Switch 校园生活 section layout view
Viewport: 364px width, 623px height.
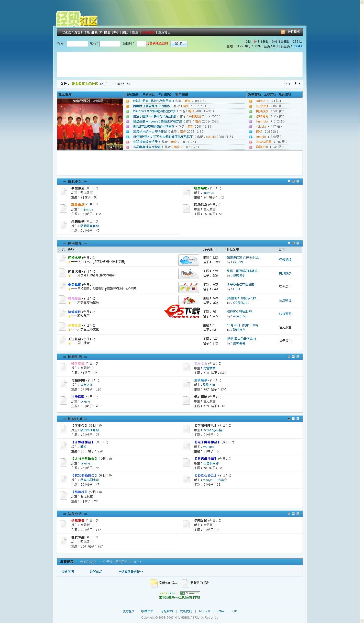[x=293, y=357]
